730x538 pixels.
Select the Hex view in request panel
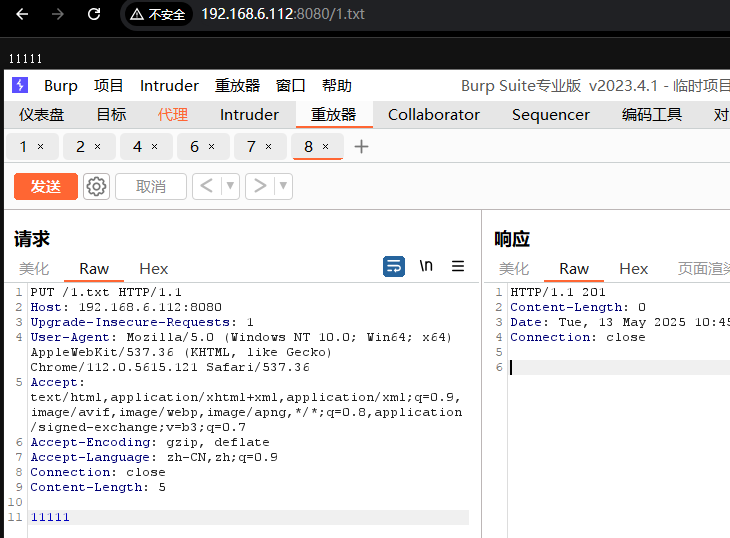[x=153, y=269]
